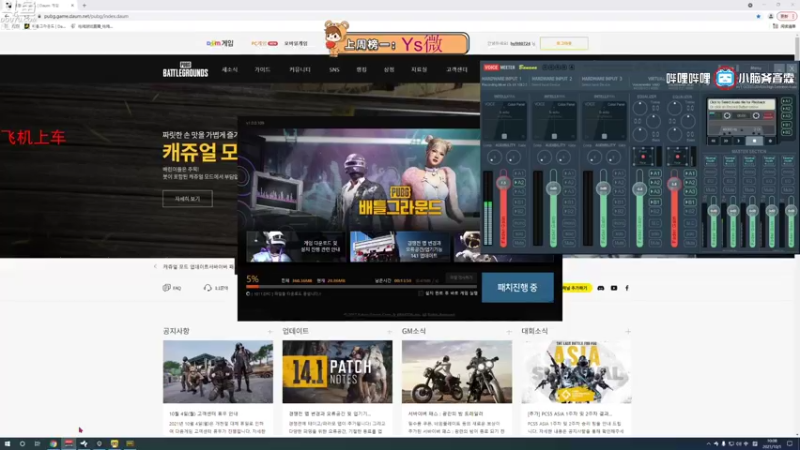Open the 고객센터 menu
The image size is (800, 450).
point(457,69)
